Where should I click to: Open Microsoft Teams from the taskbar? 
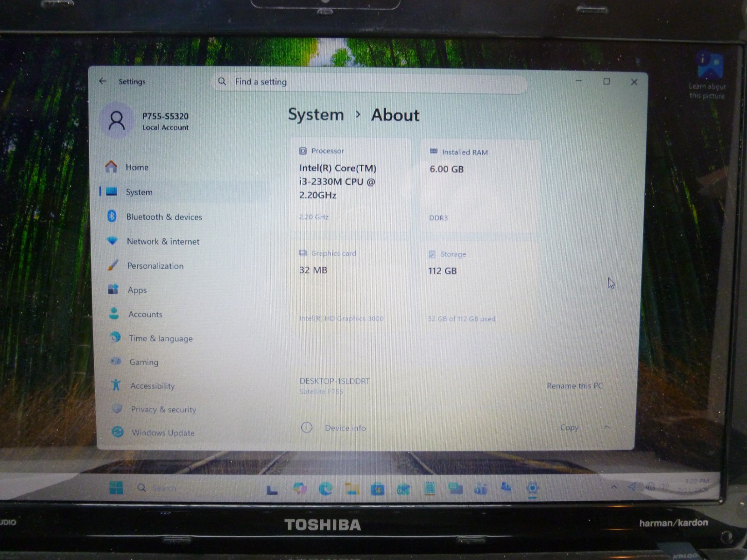[x=481, y=489]
